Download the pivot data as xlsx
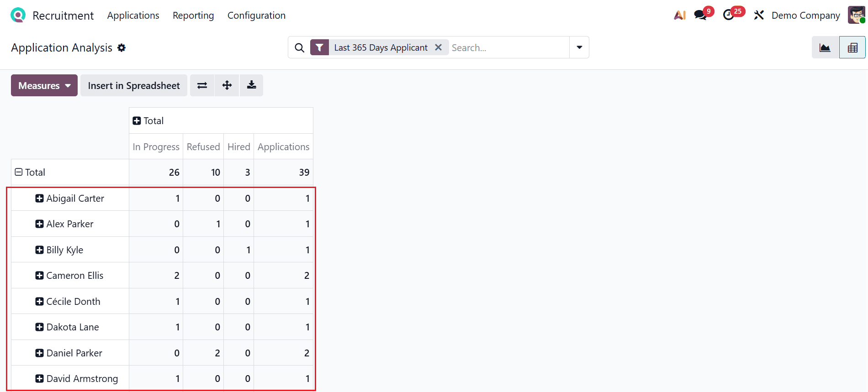868x392 pixels. coord(251,85)
